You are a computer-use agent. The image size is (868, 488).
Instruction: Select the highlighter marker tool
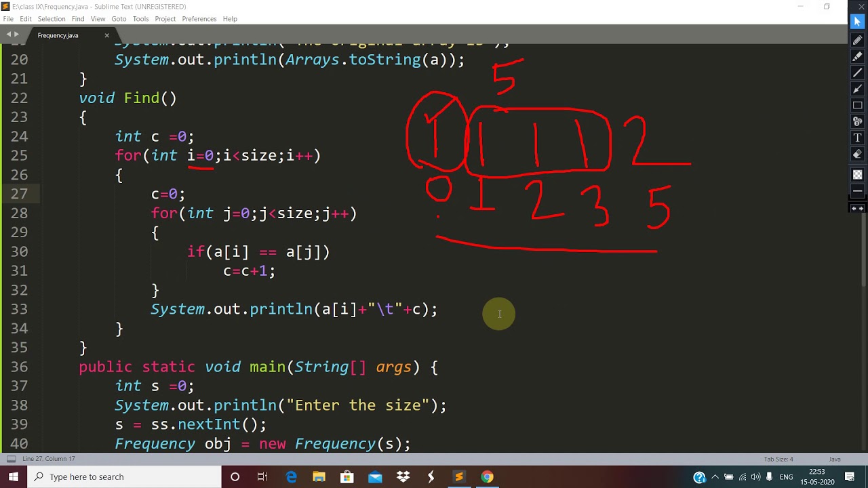(857, 56)
